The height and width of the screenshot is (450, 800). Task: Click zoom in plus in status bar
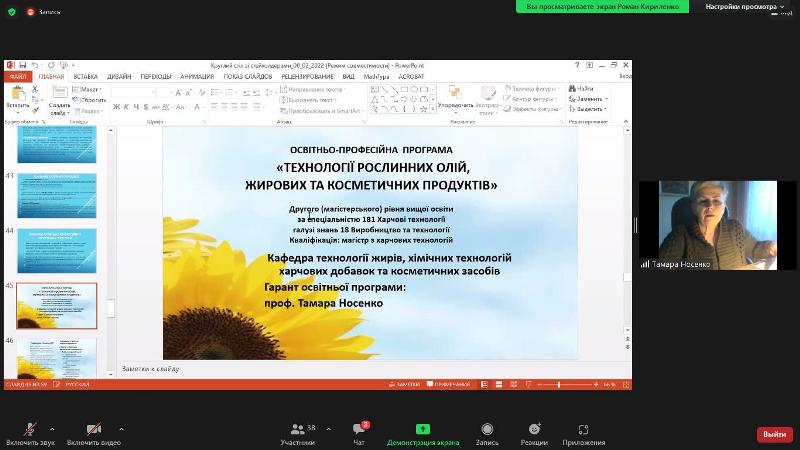596,384
